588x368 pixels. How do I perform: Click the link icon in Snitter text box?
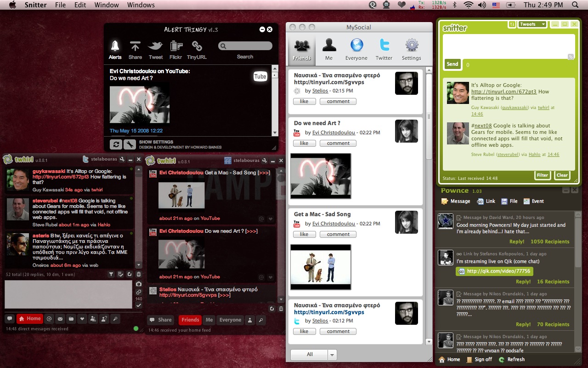pos(571,57)
